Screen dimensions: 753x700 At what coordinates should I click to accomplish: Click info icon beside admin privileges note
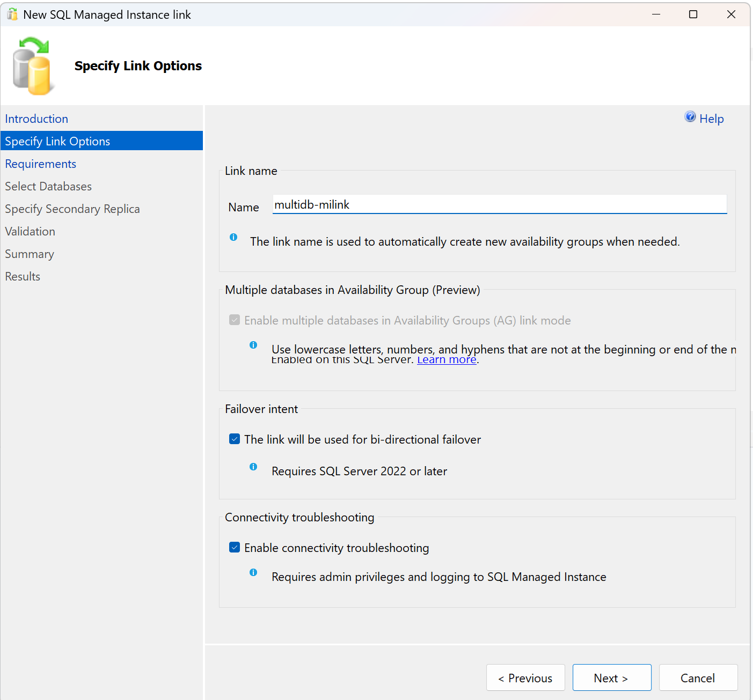[x=253, y=572]
